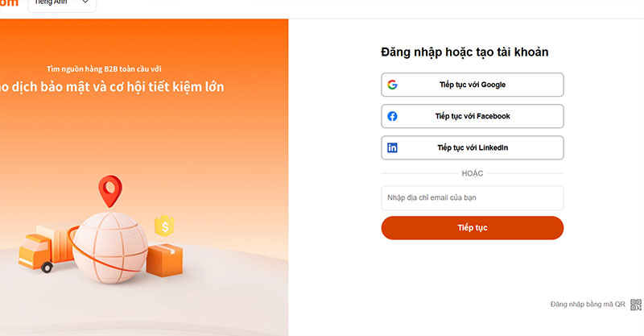Open the QR code icon
The image size is (644, 336).
(x=635, y=304)
